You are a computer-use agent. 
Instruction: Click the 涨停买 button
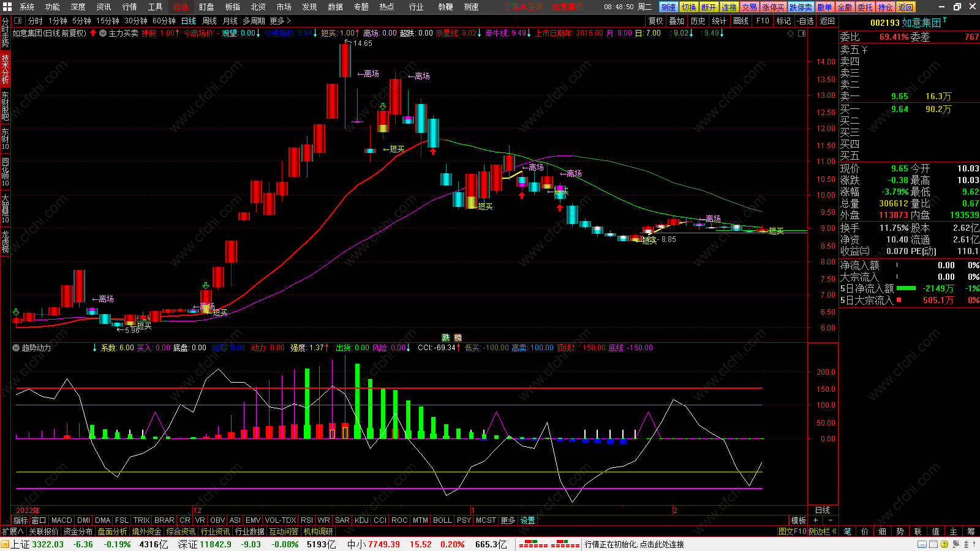pyautogui.click(x=773, y=7)
